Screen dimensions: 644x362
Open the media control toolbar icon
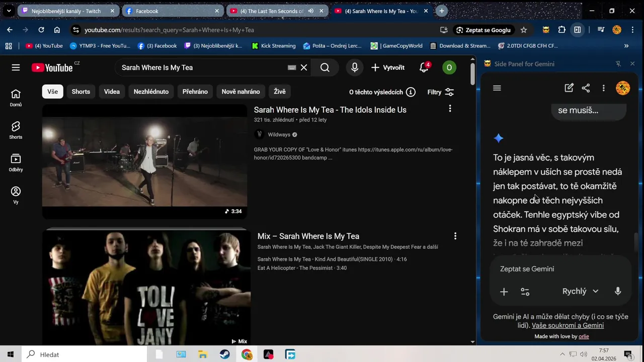[601, 30]
